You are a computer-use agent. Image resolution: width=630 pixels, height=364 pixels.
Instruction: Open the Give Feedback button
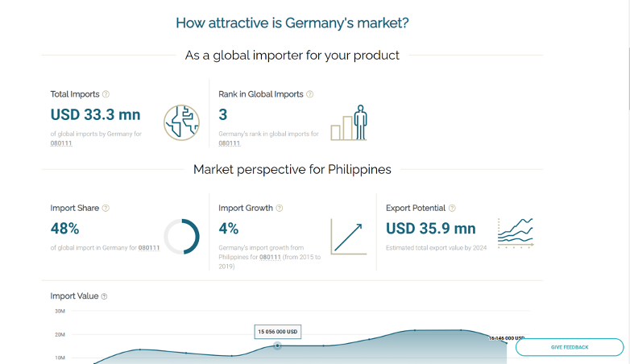tap(570, 347)
